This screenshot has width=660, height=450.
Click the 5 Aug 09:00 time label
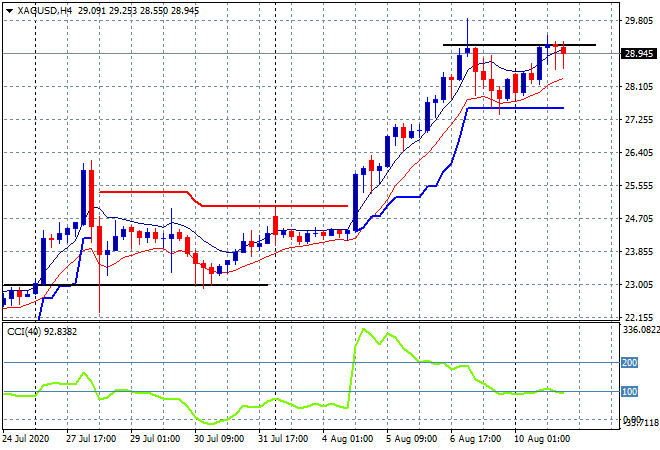[x=411, y=439]
